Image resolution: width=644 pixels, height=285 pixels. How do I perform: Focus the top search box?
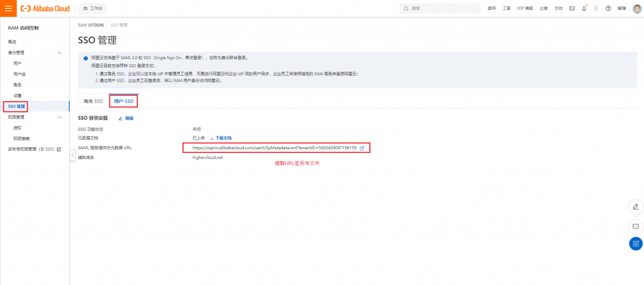440,8
